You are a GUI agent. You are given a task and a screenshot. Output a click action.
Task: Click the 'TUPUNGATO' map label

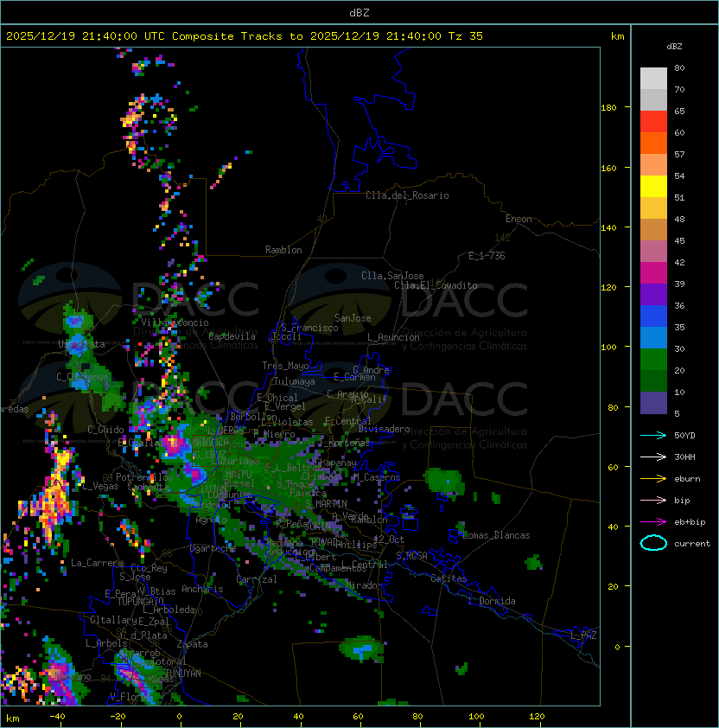coord(140,602)
